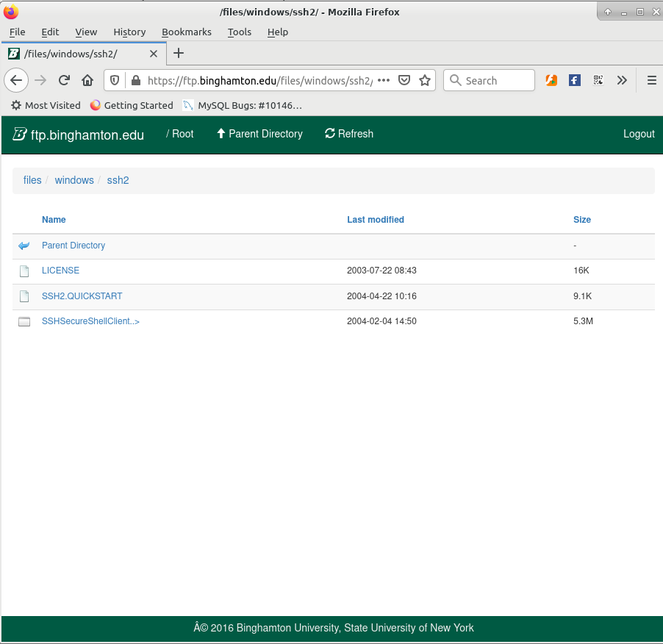Open tracking protection shield icon
663x644 pixels.
115,80
